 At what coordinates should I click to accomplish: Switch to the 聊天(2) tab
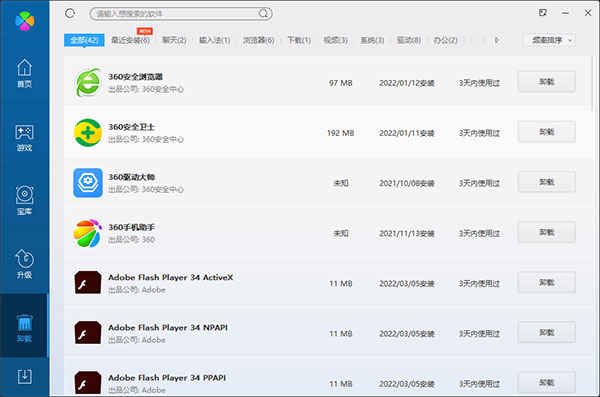[x=174, y=40]
